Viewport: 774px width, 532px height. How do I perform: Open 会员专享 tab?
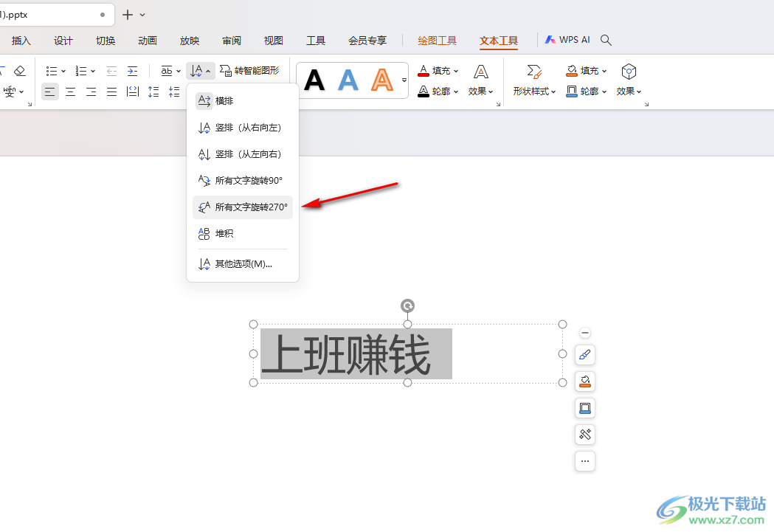point(367,41)
